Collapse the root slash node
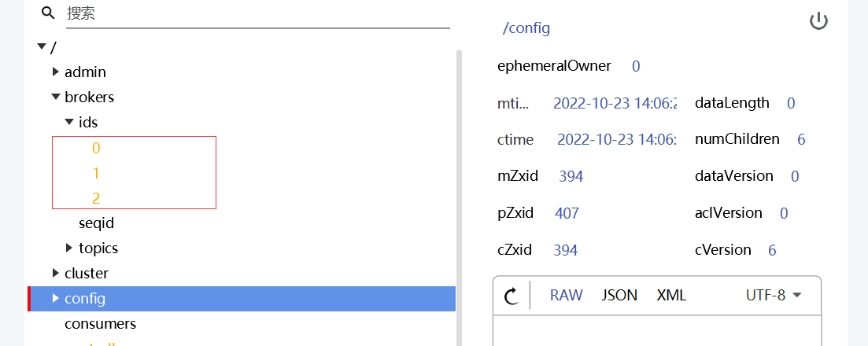 pyautogui.click(x=41, y=46)
